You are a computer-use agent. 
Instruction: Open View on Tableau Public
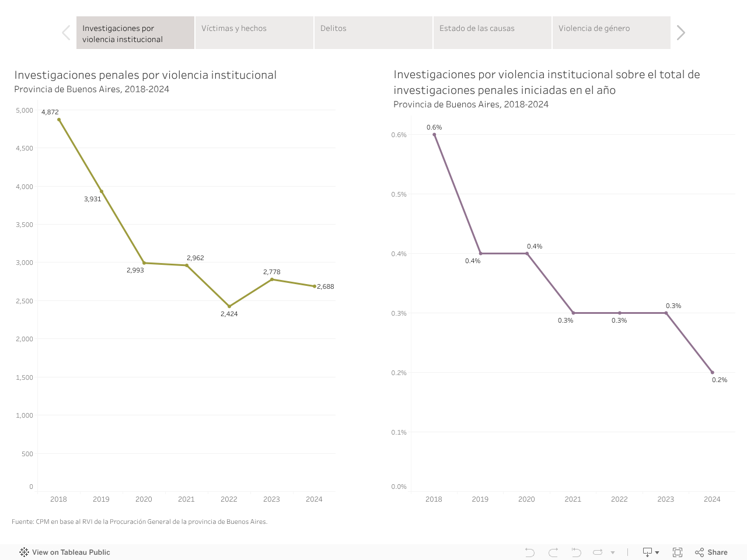[x=65, y=552]
